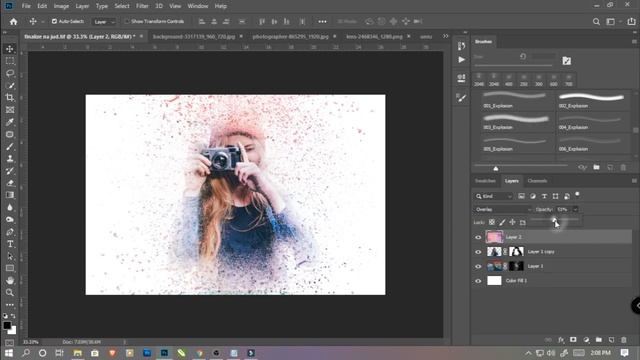Select the Eraser tool

point(10,183)
